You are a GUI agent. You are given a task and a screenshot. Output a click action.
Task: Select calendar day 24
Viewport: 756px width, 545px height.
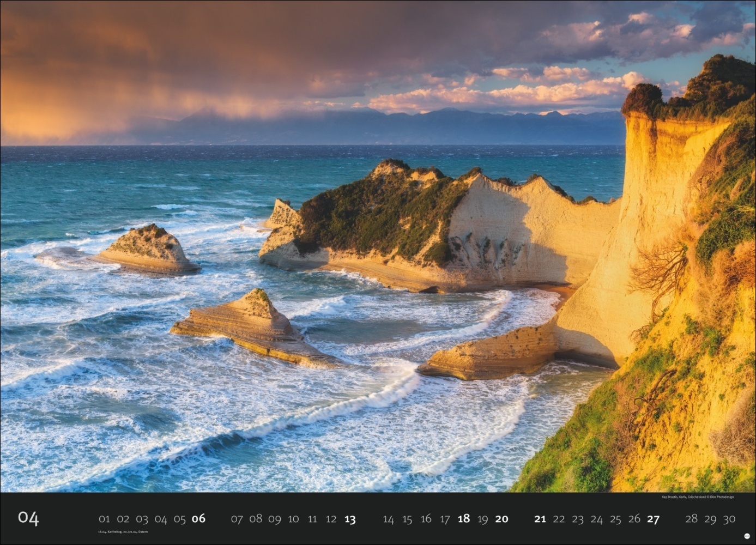tap(597, 519)
